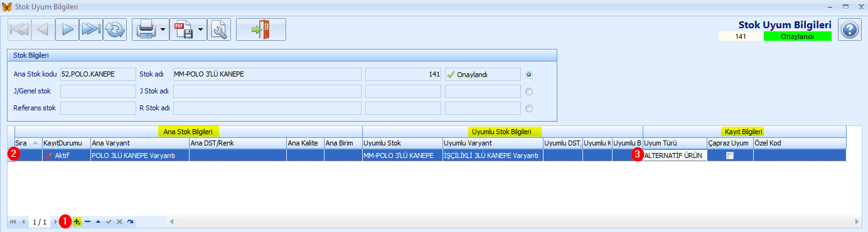Refresh the record data
868x232 pixels.
pos(115,29)
